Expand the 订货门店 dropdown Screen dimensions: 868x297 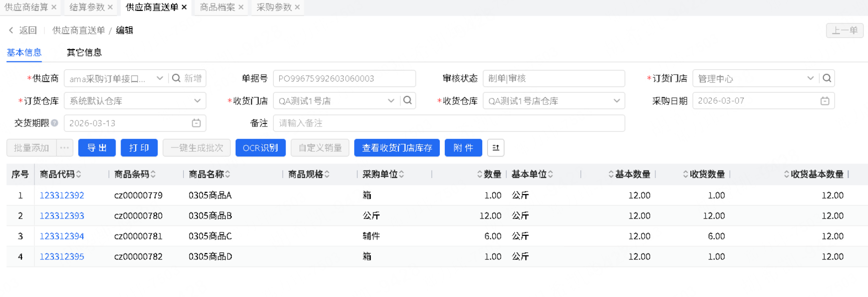[810, 78]
